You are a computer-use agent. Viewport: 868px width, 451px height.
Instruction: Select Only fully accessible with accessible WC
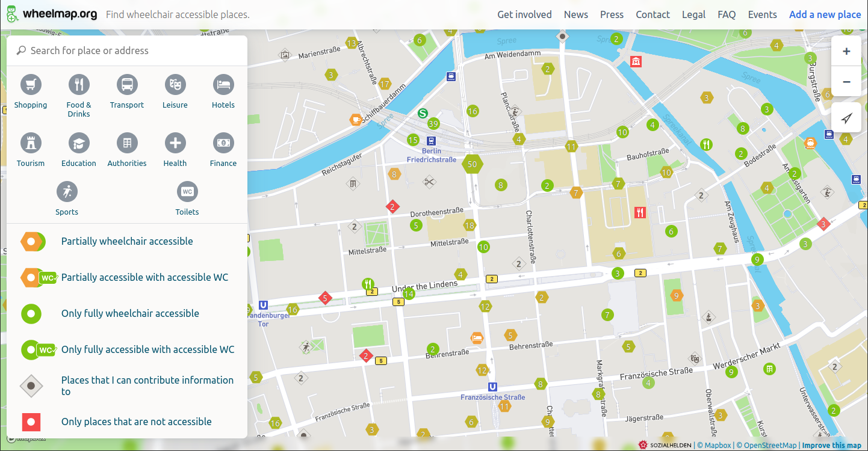pos(147,349)
